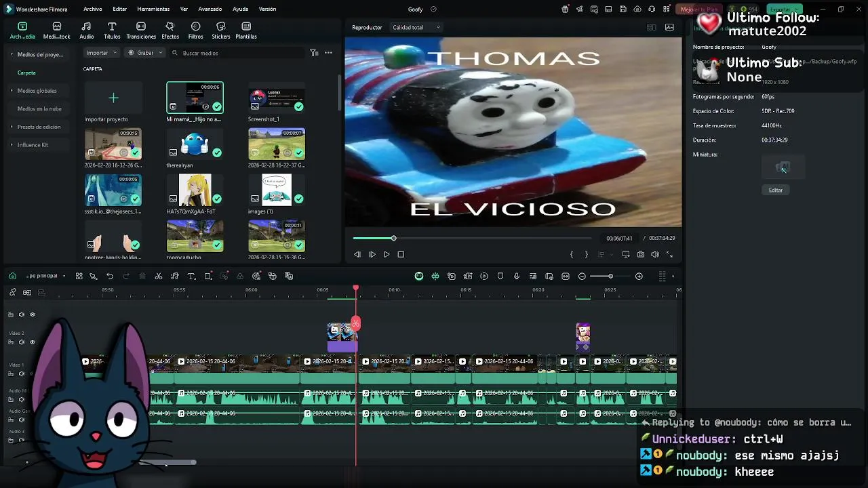The height and width of the screenshot is (488, 868).
Task: Open the audio detach music-note tool
Action: tap(175, 276)
